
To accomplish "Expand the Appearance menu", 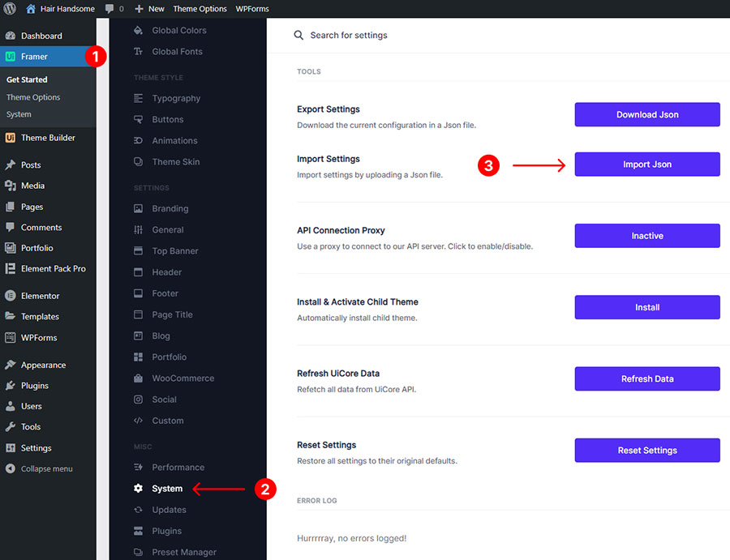I will [43, 365].
